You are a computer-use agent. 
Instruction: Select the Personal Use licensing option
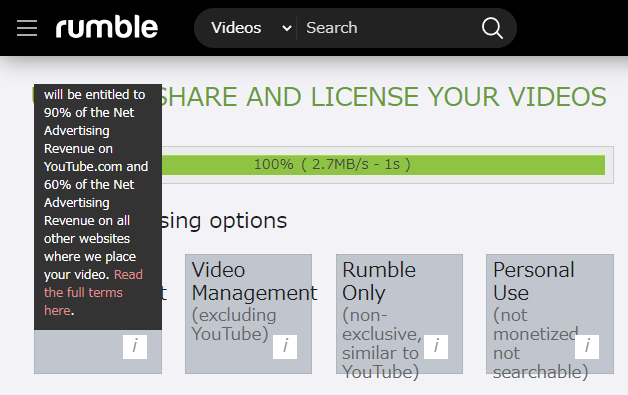click(x=550, y=314)
